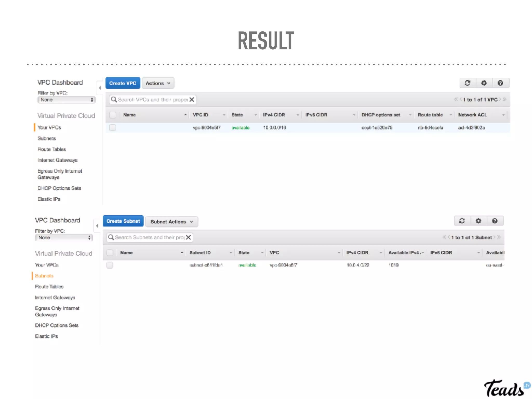Click the Create Subnet button
The width and height of the screenshot is (532, 399).
tap(123, 221)
